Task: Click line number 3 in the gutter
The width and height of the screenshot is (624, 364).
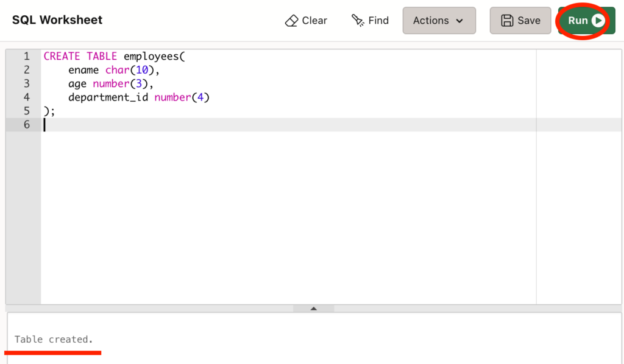Action: coord(26,83)
